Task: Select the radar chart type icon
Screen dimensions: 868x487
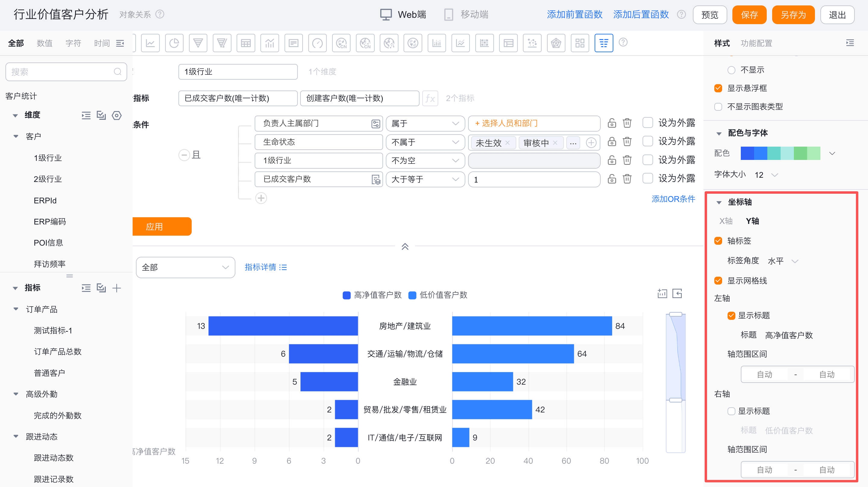Action: (556, 43)
